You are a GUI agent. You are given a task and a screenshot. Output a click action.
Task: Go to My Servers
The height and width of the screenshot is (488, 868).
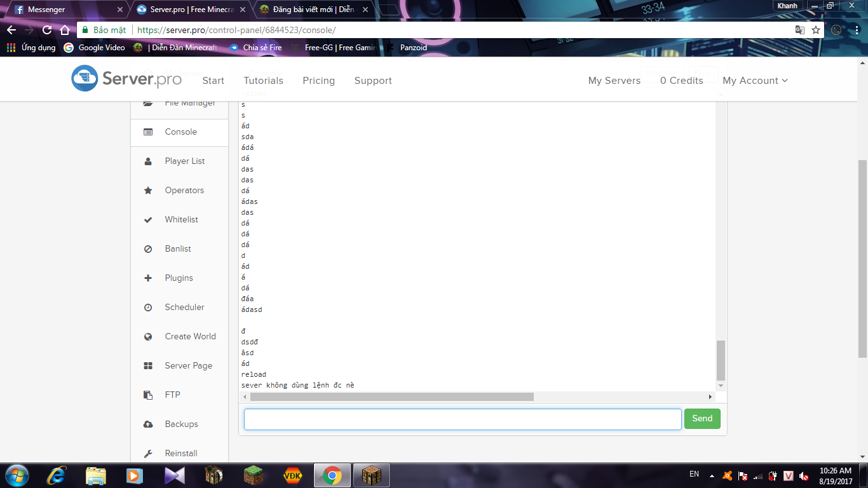[614, 81]
